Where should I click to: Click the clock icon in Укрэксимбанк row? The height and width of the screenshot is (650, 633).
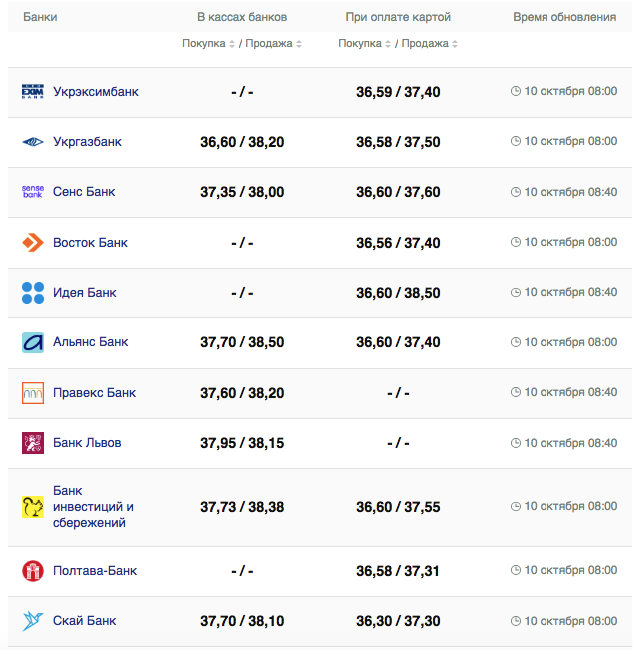coord(516,92)
